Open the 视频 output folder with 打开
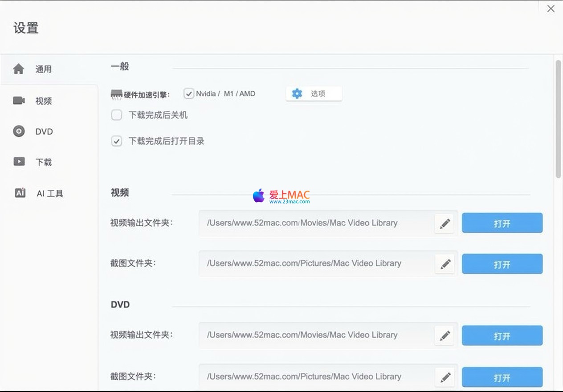This screenshot has height=392, width=563. (x=502, y=223)
